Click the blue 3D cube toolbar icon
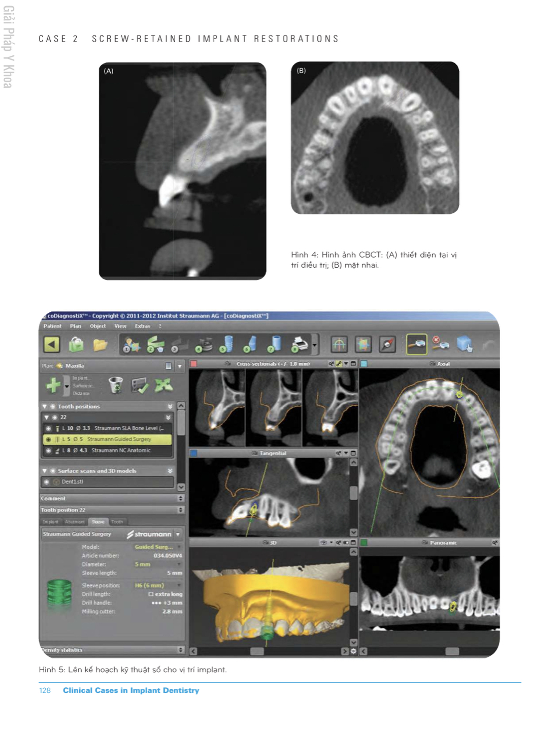The image size is (560, 729). pos(464,344)
